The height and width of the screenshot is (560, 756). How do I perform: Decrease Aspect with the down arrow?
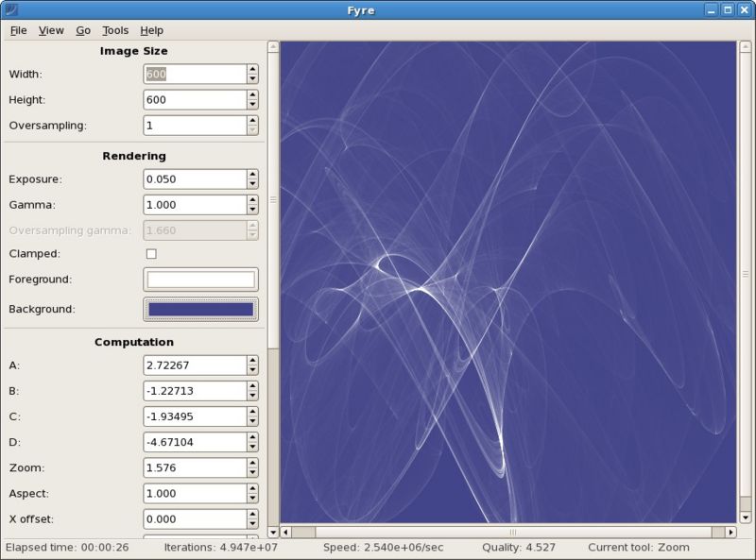(x=252, y=499)
